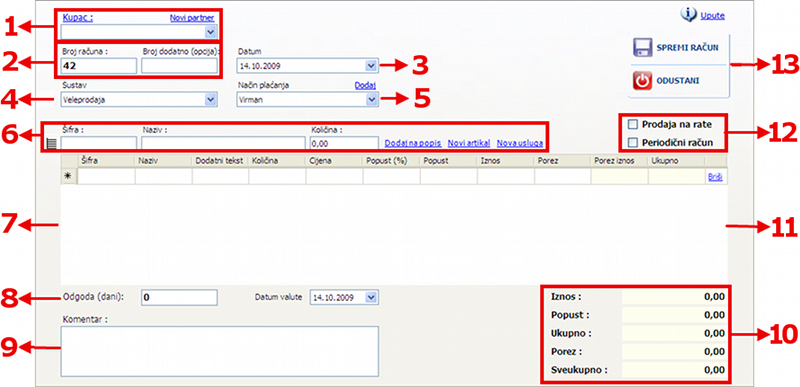Open the Način plaćanja Virman dropdown
Viewport: 800px width, 387px height.
372,100
